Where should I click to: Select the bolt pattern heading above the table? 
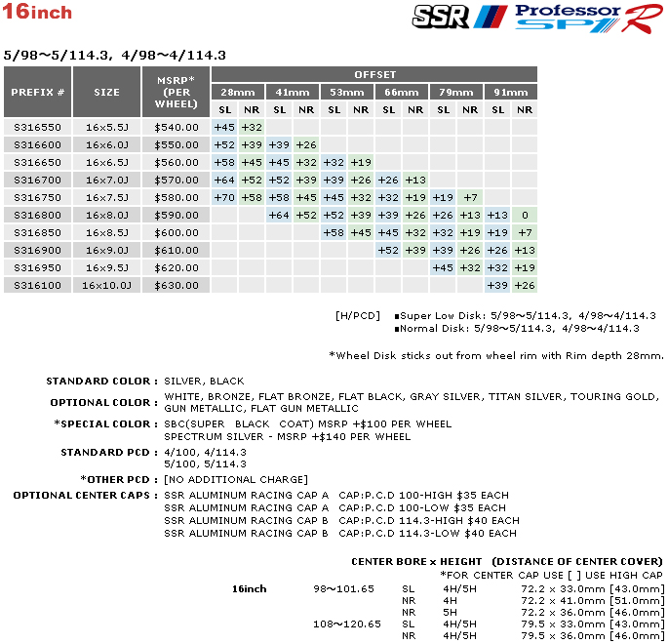pyautogui.click(x=115, y=55)
